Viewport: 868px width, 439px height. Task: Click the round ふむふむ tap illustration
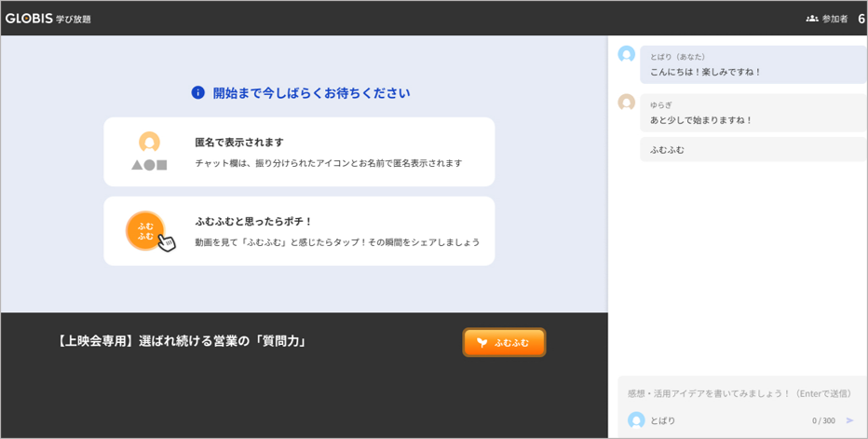pyautogui.click(x=149, y=231)
